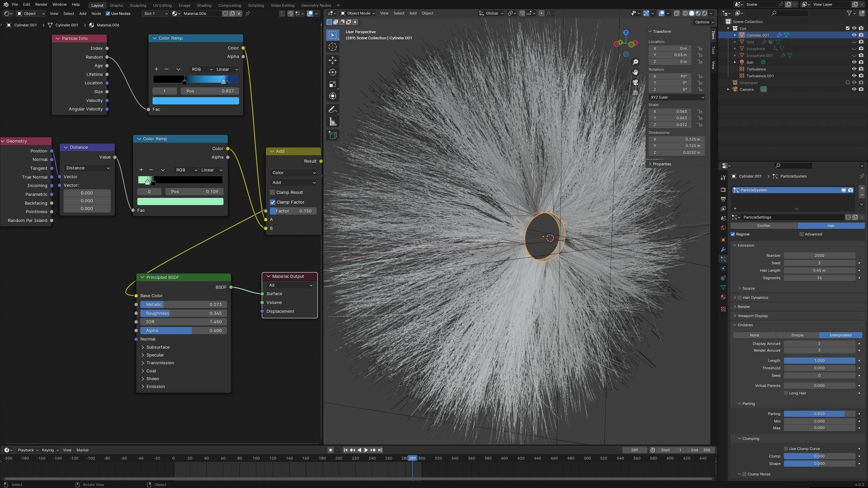Viewport: 868px width, 488px height.
Task: Open the File menu
Action: 15,4
